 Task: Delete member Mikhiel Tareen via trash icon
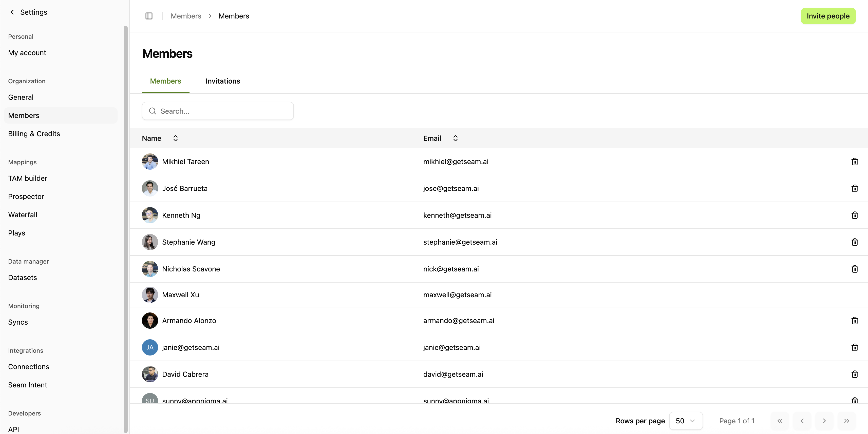(x=855, y=162)
